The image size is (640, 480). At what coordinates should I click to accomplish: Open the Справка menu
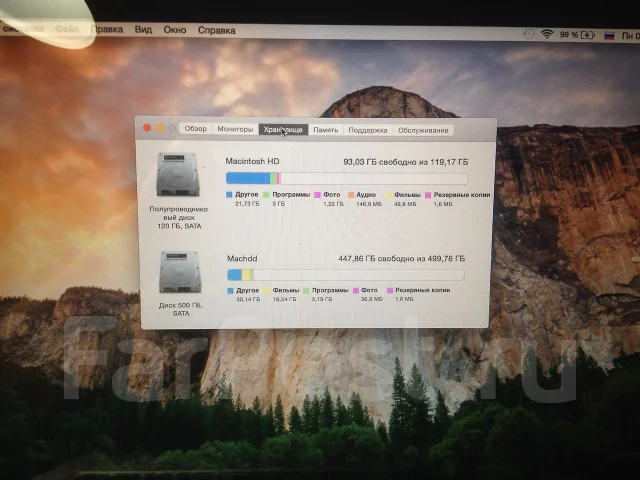pyautogui.click(x=216, y=31)
